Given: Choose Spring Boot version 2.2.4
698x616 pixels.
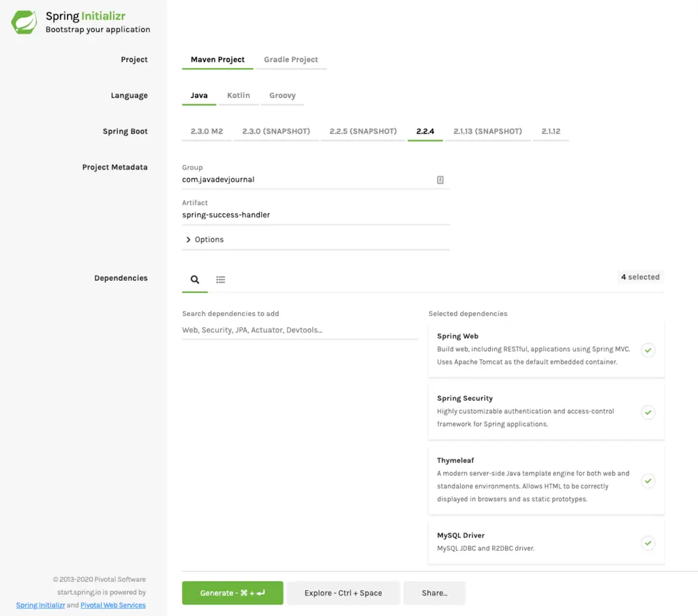Looking at the screenshot, I should tap(425, 132).
